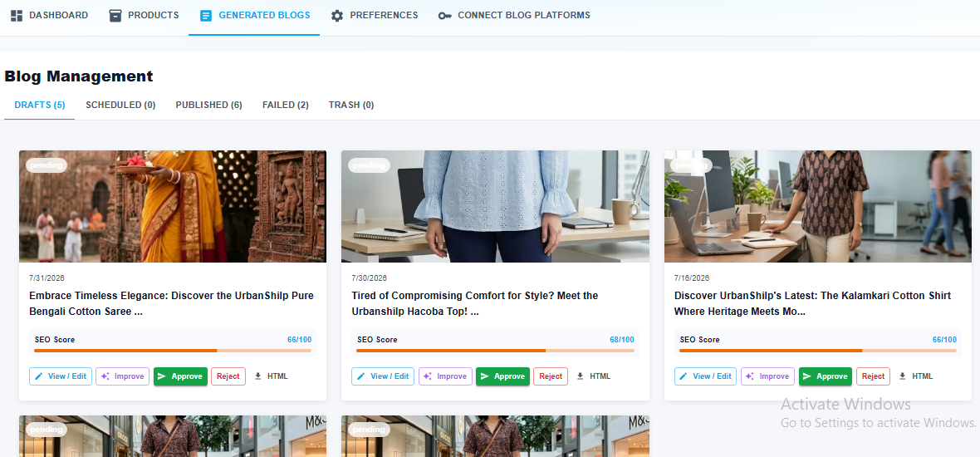This screenshot has height=457, width=980.
Task: Click pencil icon on Hacoba Top card
Action: click(361, 376)
